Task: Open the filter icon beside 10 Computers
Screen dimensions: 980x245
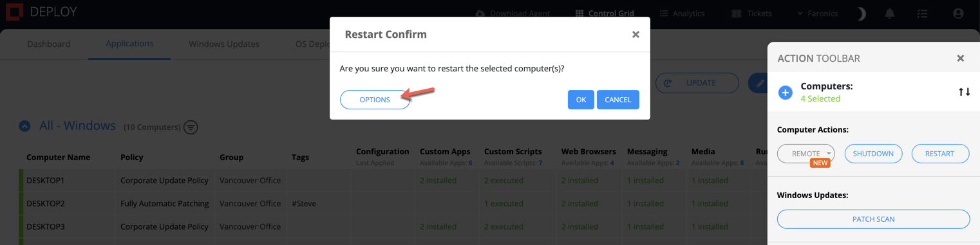Action: click(191, 127)
